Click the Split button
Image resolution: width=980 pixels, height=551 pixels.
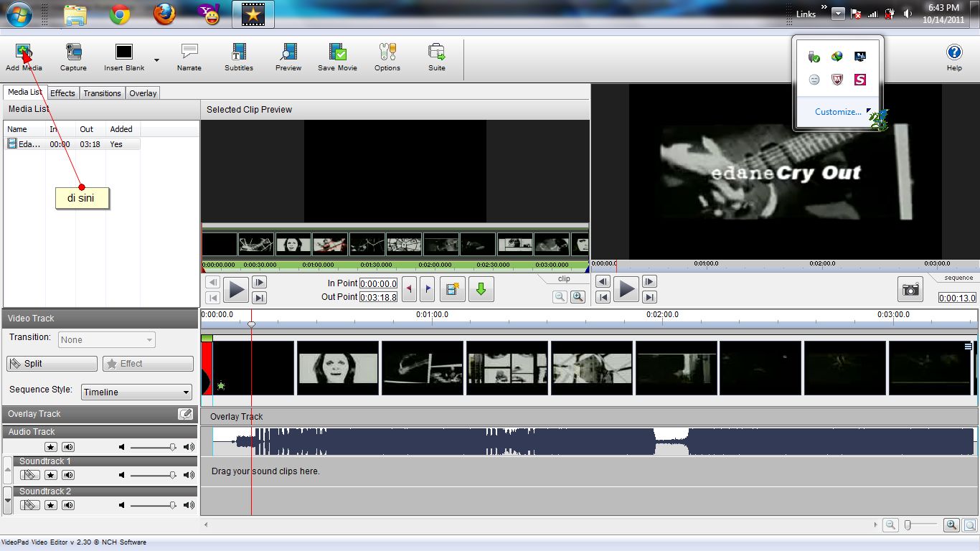click(x=52, y=364)
